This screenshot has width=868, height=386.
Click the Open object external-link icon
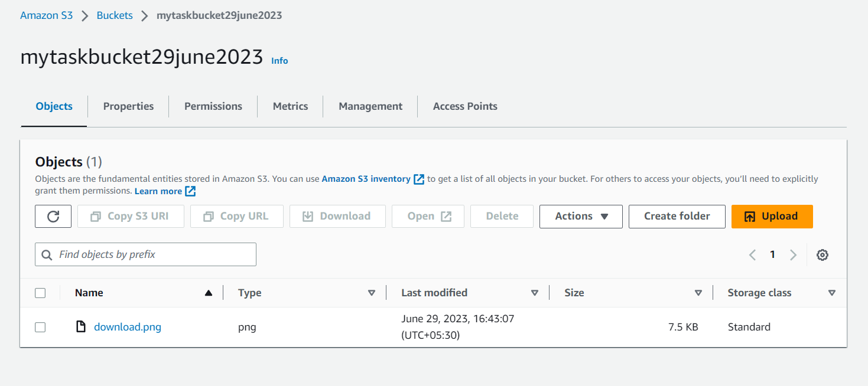[445, 216]
